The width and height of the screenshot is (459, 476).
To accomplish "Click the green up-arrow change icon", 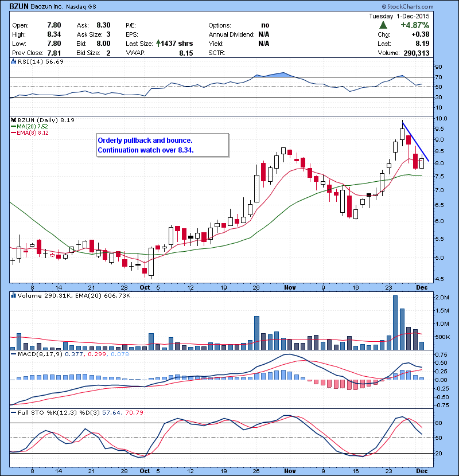I will pos(383,25).
